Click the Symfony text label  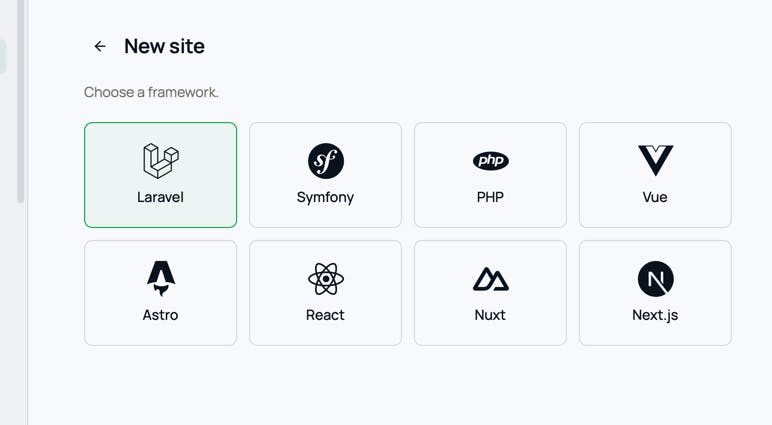click(325, 197)
